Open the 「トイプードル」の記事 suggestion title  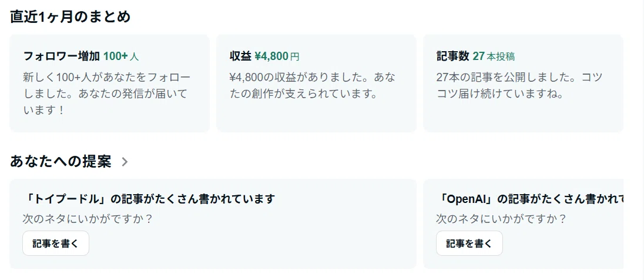(149, 199)
